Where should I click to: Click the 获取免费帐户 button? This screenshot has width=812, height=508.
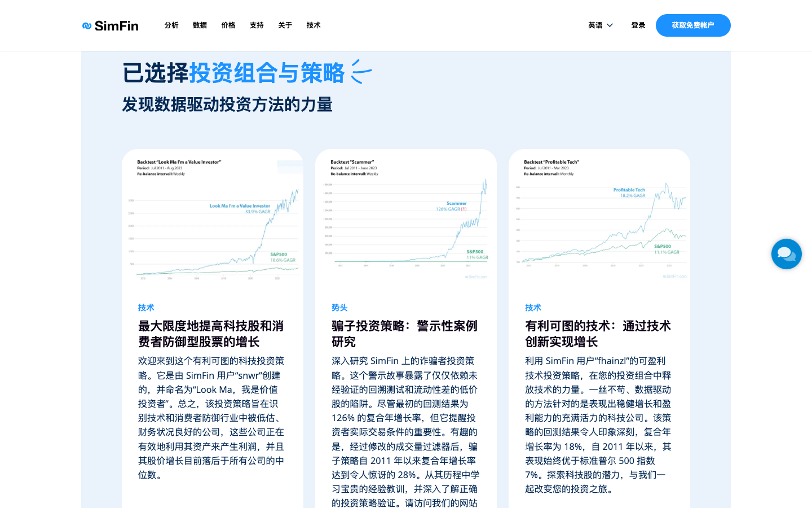click(693, 25)
